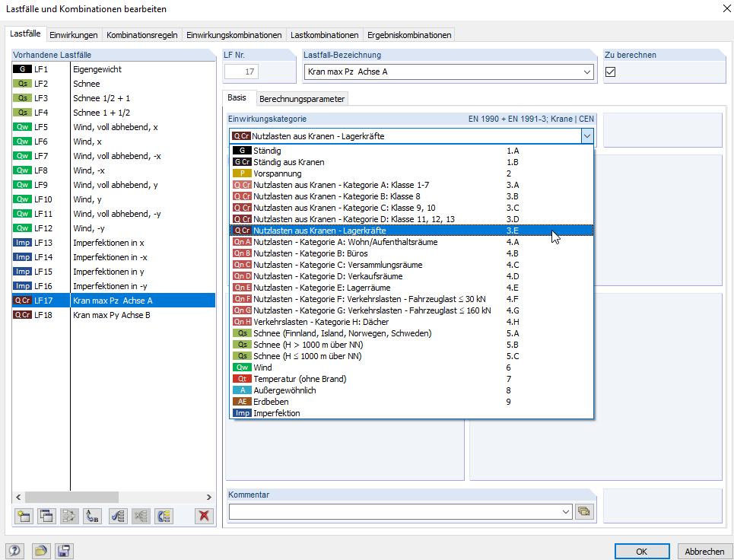
Task: Open help via question mark icon
Action: 14,551
